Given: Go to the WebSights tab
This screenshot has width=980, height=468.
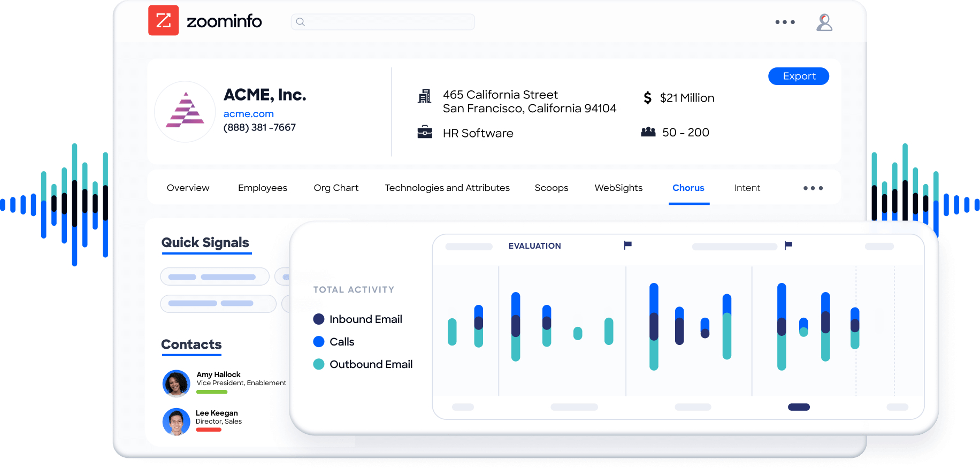Looking at the screenshot, I should pyautogui.click(x=618, y=188).
